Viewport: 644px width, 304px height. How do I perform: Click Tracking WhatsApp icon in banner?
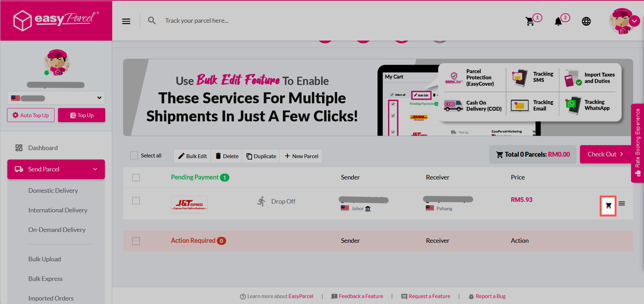click(573, 106)
